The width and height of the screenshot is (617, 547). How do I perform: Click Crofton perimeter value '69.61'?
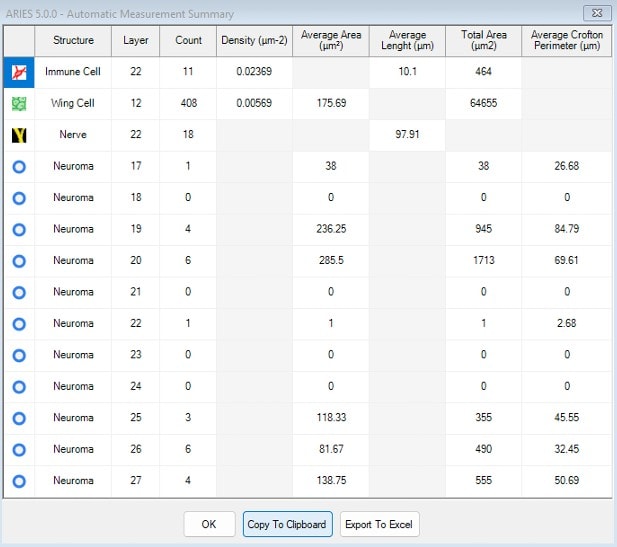click(567, 261)
